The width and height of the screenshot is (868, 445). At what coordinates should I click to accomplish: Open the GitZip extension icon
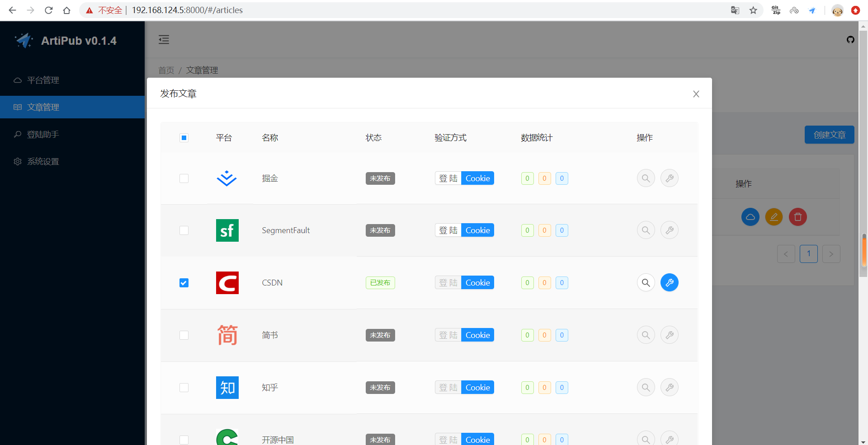[776, 10]
